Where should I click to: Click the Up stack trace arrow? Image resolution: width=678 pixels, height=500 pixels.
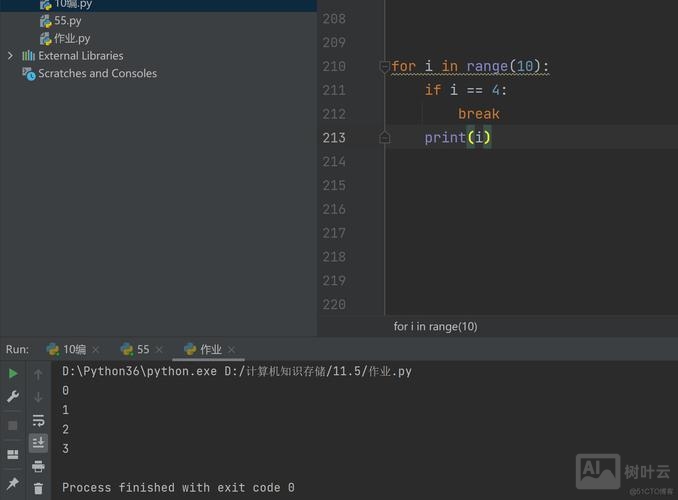click(x=38, y=374)
